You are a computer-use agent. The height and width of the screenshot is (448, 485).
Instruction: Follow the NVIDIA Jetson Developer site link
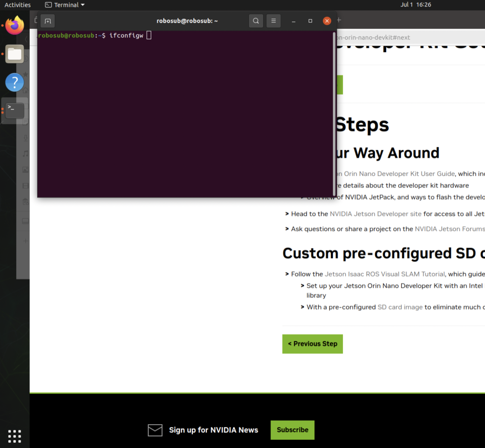pyautogui.click(x=376, y=214)
